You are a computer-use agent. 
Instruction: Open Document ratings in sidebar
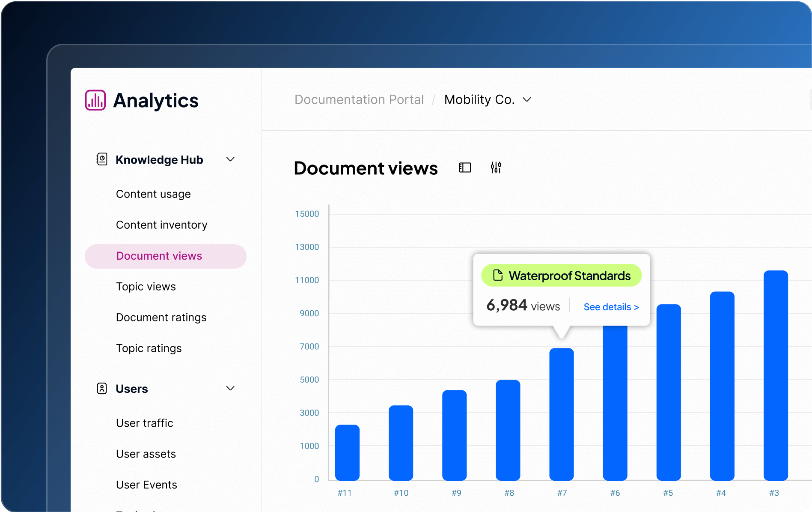click(161, 317)
